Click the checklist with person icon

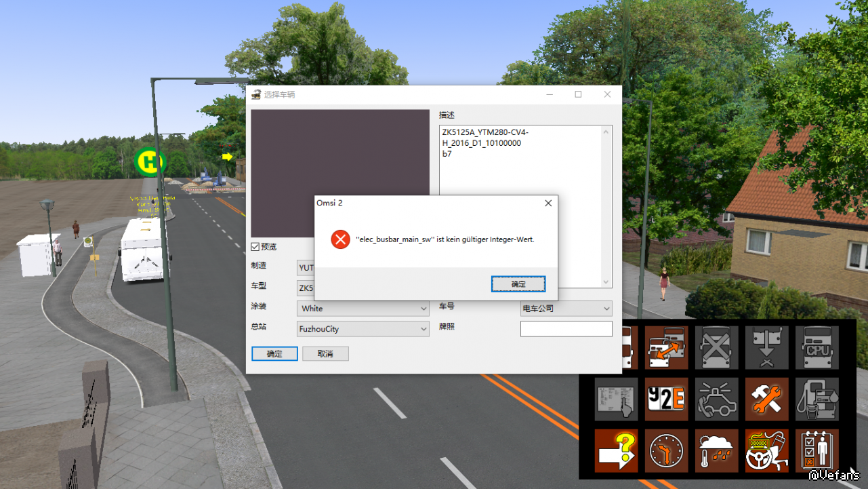817,450
